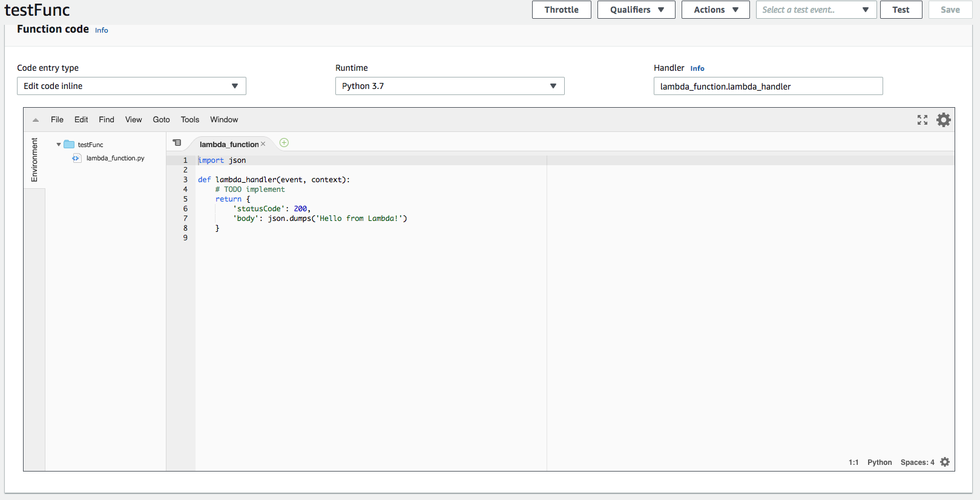Open the Window menu
Screen dimensions: 980x500
pos(224,120)
